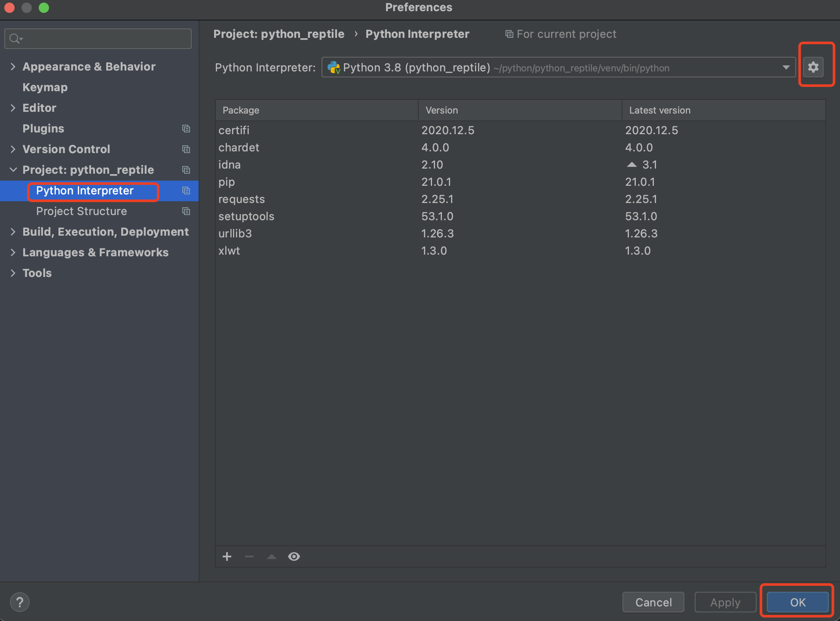Click project-level icon beside Project Structure
The height and width of the screenshot is (621, 840).
point(186,211)
